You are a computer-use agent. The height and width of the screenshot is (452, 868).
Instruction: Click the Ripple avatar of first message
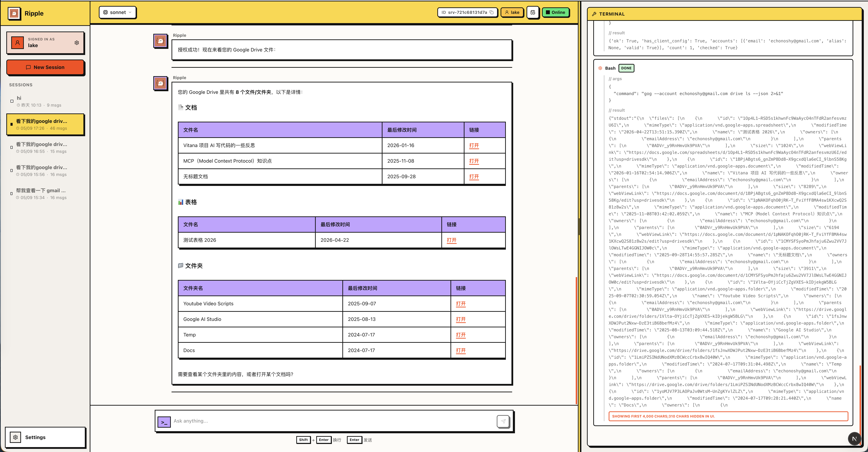pyautogui.click(x=160, y=41)
